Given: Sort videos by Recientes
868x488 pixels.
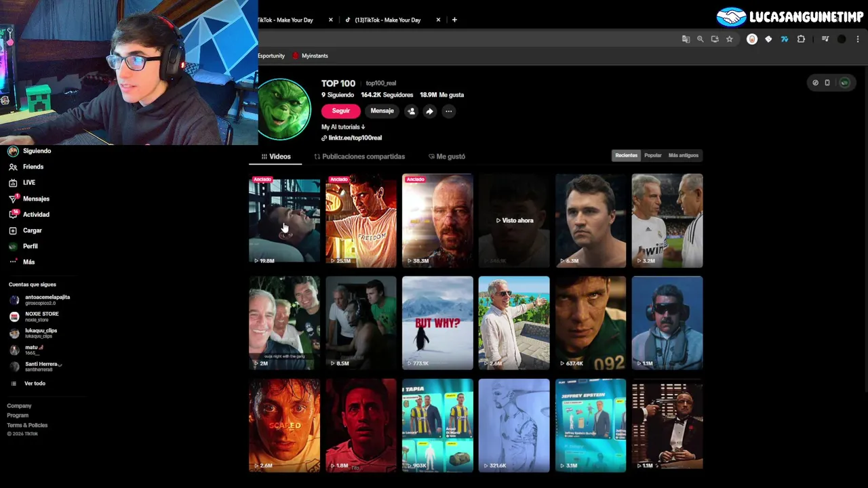Looking at the screenshot, I should [626, 155].
